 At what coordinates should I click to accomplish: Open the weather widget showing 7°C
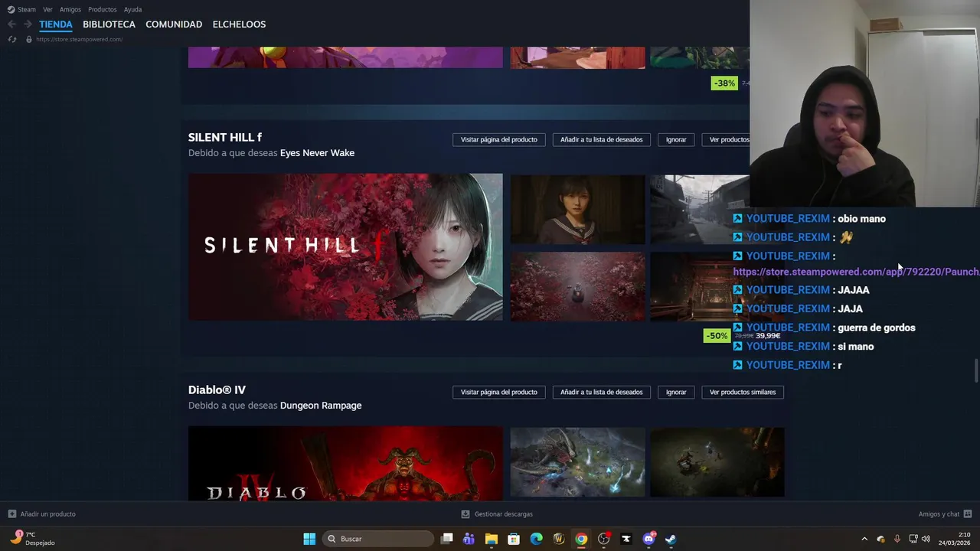point(34,539)
